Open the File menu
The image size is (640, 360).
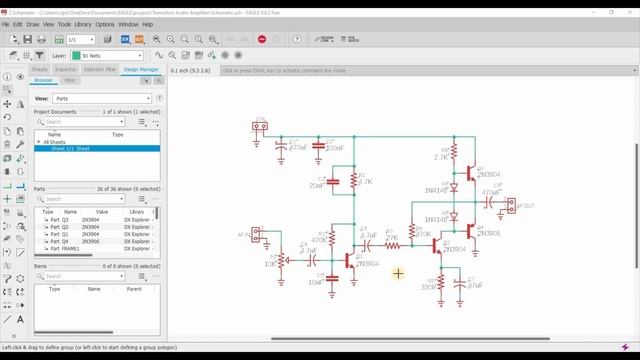(x=5, y=24)
